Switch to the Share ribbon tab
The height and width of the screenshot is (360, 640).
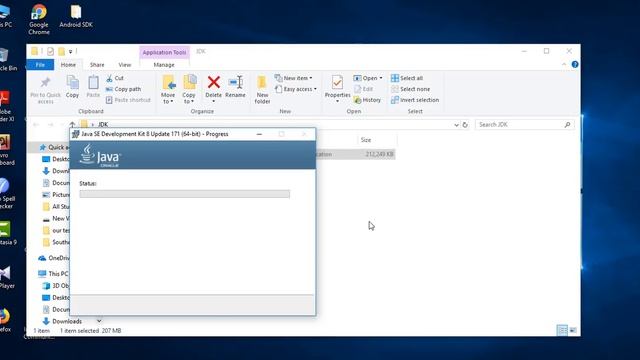click(97, 64)
